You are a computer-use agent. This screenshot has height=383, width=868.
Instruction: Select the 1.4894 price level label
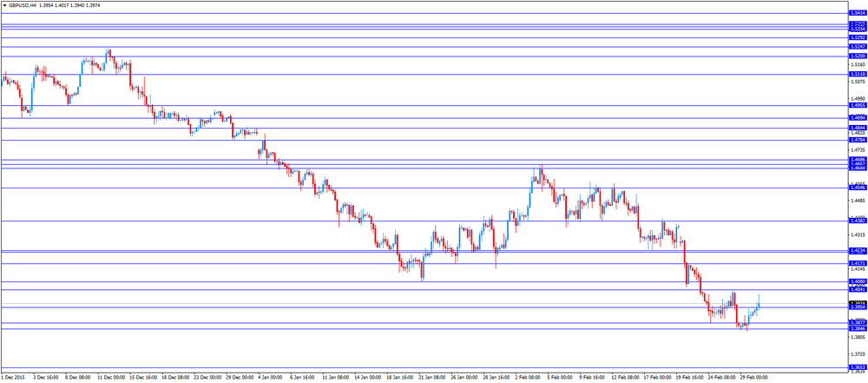[857, 118]
